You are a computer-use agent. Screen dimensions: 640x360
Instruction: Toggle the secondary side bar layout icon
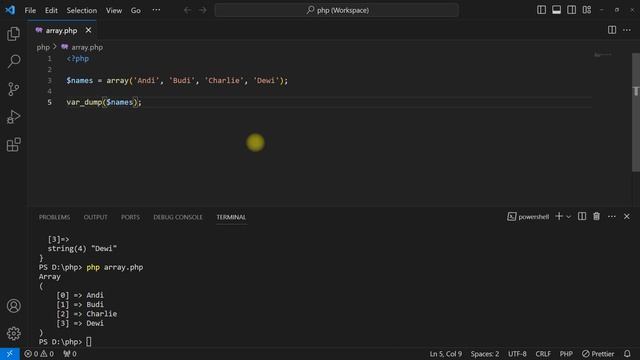click(x=571, y=10)
